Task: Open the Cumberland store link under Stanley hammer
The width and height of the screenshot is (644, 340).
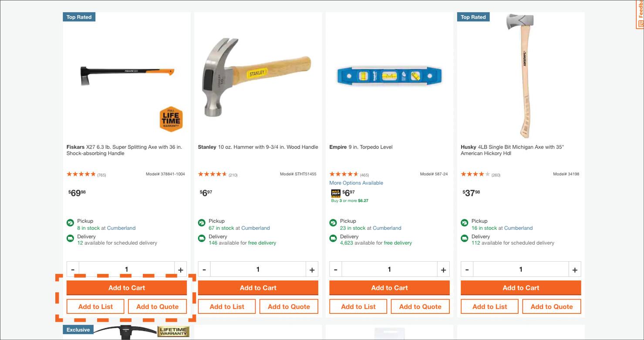Action: tap(257, 228)
